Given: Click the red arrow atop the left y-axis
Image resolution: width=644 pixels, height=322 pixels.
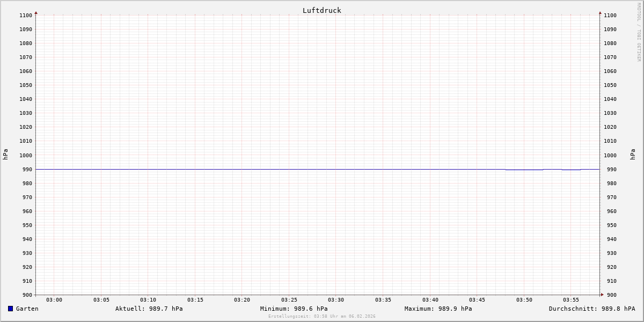Looking at the screenshot, I should click(36, 12).
